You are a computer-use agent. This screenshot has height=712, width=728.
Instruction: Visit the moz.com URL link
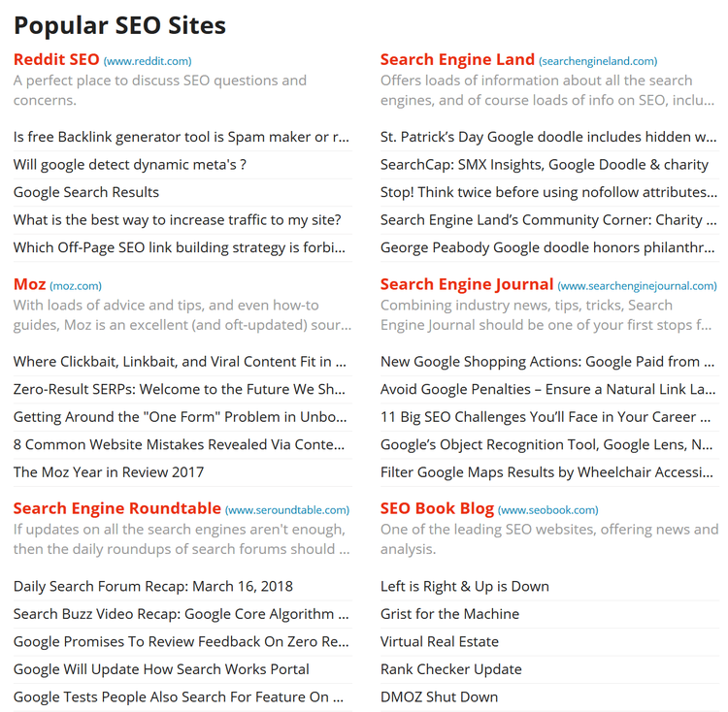pos(76,286)
